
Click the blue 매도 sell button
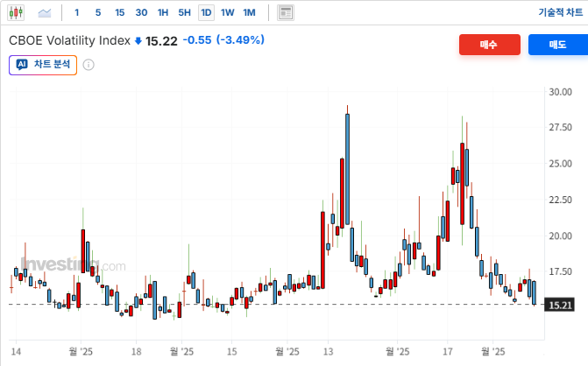pos(557,45)
